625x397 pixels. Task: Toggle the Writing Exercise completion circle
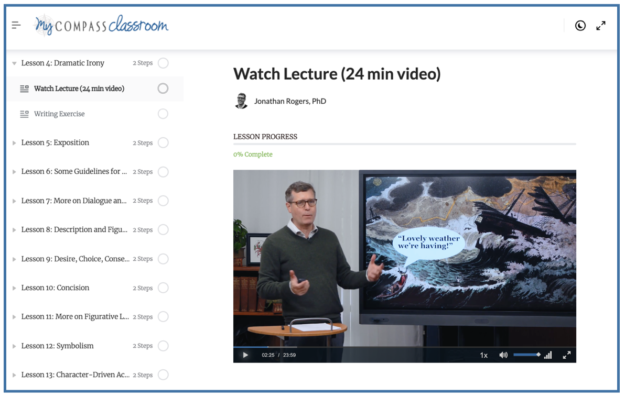pos(163,114)
